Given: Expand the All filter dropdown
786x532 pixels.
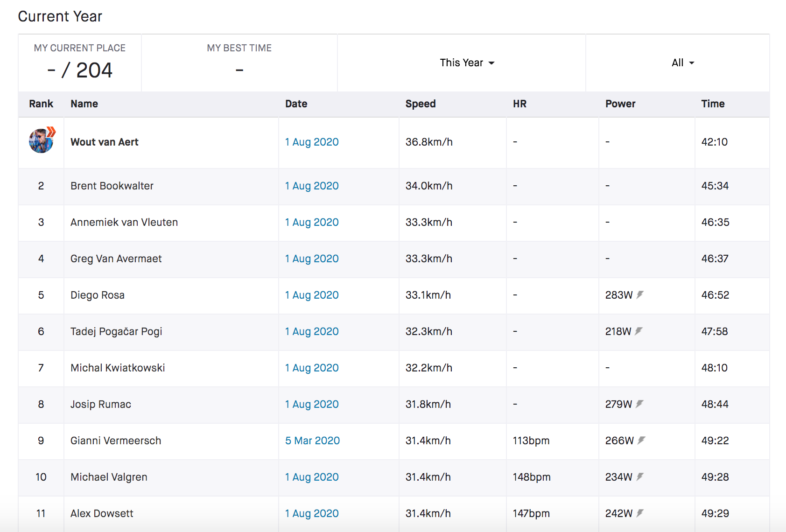Looking at the screenshot, I should pyautogui.click(x=682, y=63).
